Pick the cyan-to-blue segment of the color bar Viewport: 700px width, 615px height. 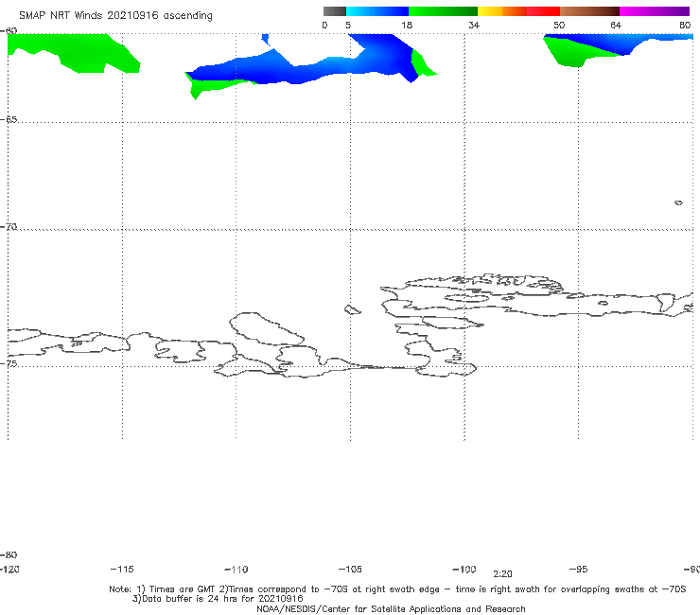377,11
